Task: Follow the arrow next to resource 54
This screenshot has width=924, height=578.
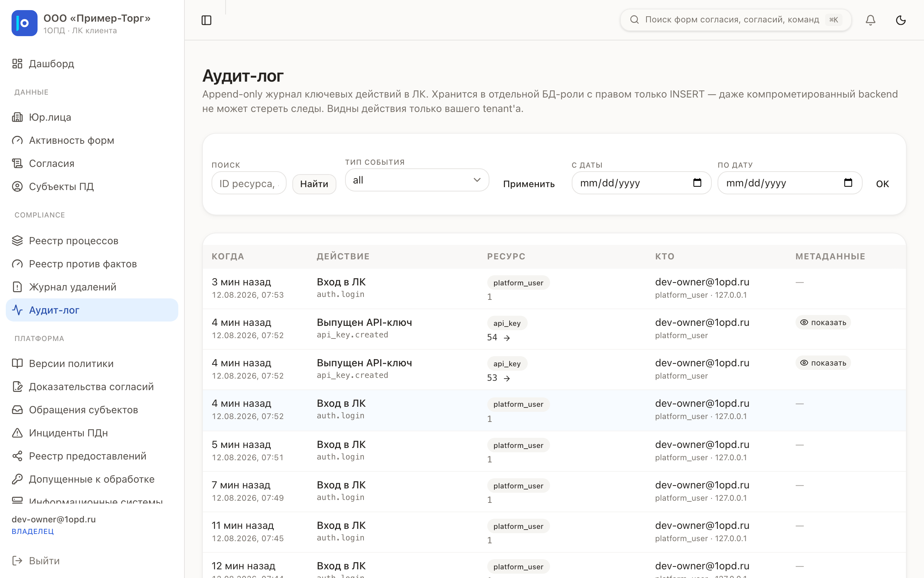Action: (x=507, y=338)
